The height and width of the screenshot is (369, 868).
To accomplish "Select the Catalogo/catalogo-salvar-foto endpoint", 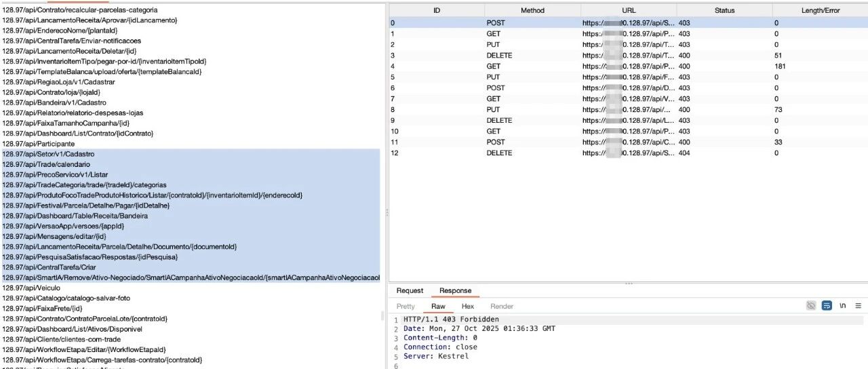I will pyautogui.click(x=66, y=298).
